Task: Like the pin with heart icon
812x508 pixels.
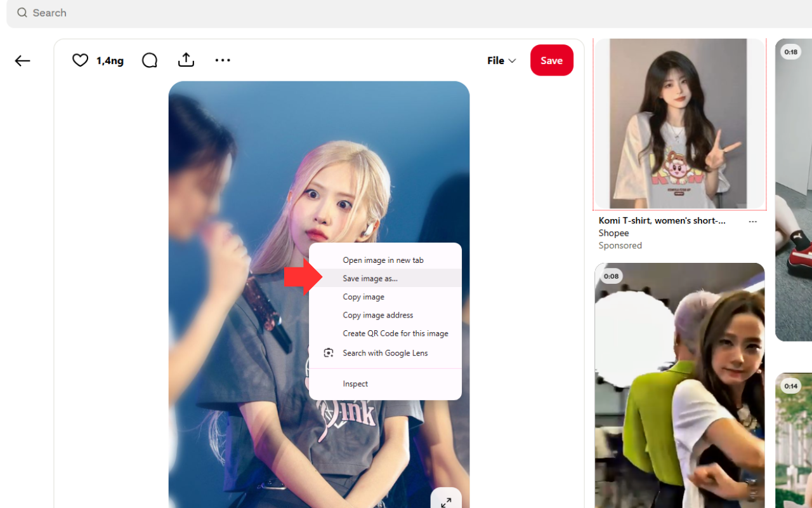Action: (x=80, y=60)
